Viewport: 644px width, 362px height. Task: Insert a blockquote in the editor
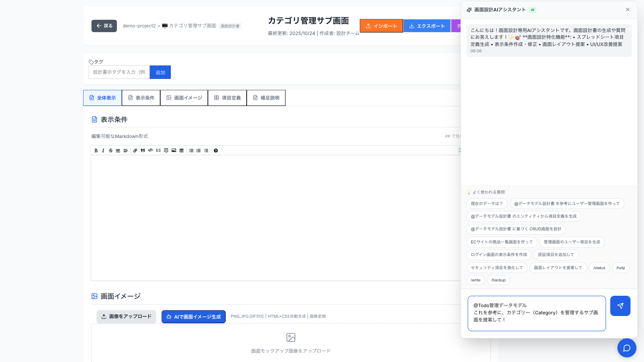coord(143,151)
